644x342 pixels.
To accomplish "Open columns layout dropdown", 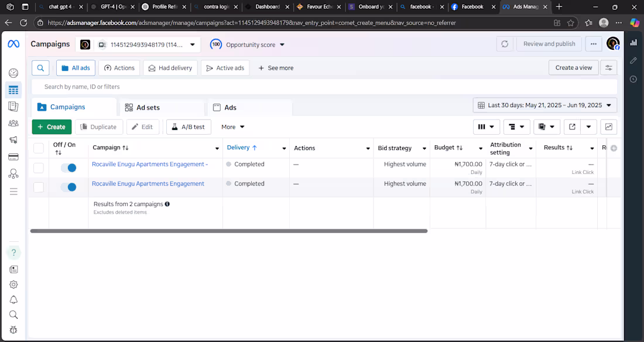I will (x=487, y=127).
